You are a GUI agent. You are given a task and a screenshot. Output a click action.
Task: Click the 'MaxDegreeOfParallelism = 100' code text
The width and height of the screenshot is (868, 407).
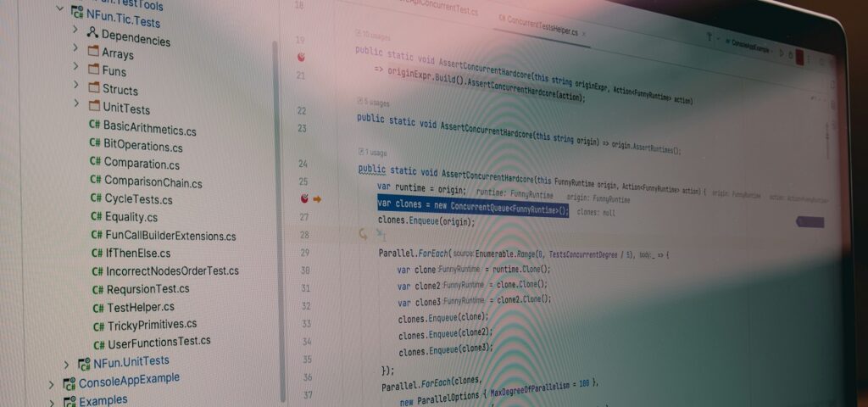pyautogui.click(x=541, y=386)
